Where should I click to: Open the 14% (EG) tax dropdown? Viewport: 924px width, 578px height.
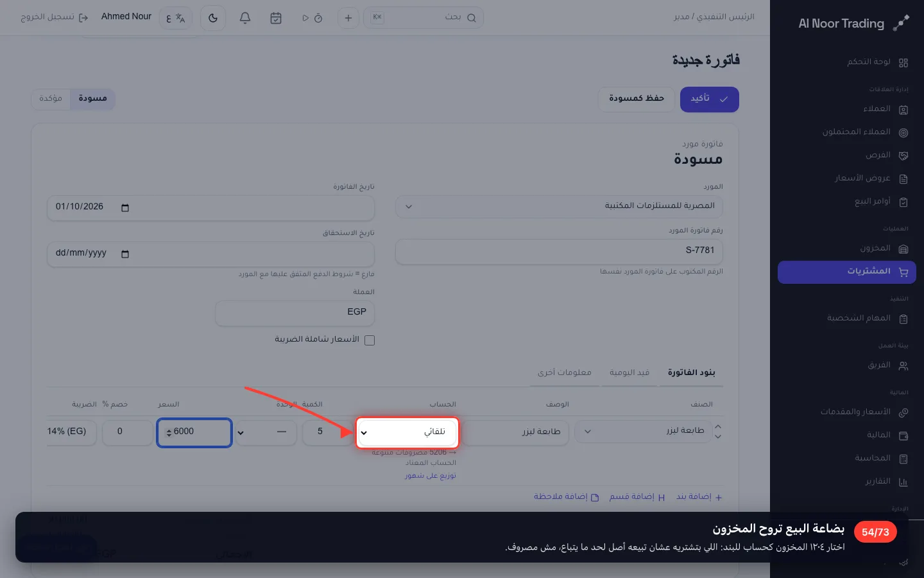(71, 432)
